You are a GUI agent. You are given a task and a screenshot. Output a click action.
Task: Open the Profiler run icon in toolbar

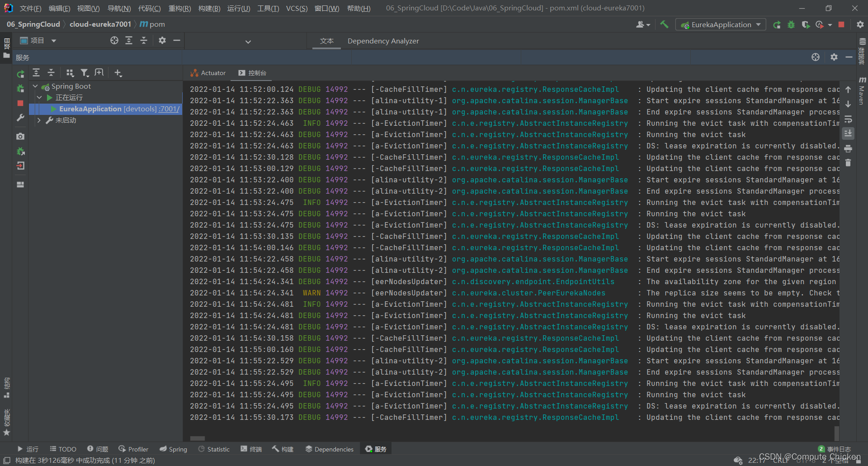pyautogui.click(x=819, y=24)
